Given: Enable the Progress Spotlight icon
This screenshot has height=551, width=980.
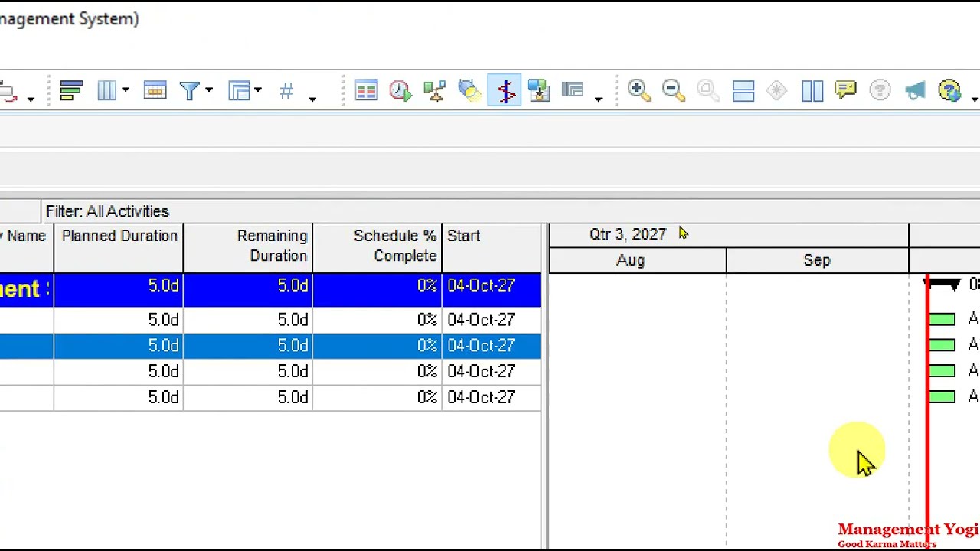Looking at the screenshot, I should [x=469, y=91].
